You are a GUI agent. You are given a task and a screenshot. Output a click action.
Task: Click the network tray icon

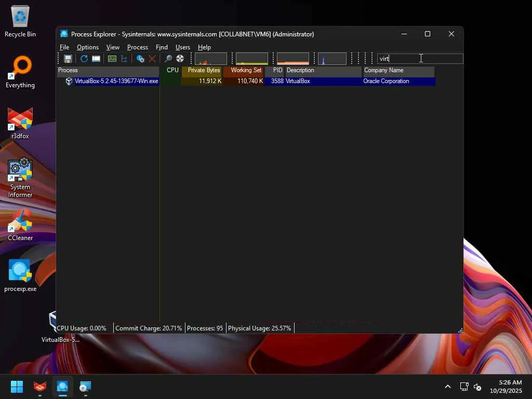coord(464,387)
